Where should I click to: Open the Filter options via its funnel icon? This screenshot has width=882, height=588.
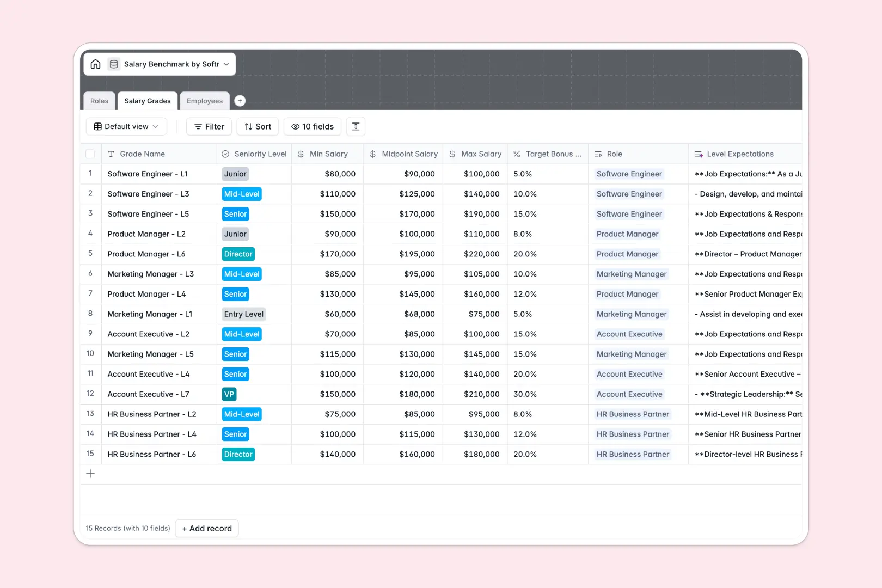click(198, 126)
